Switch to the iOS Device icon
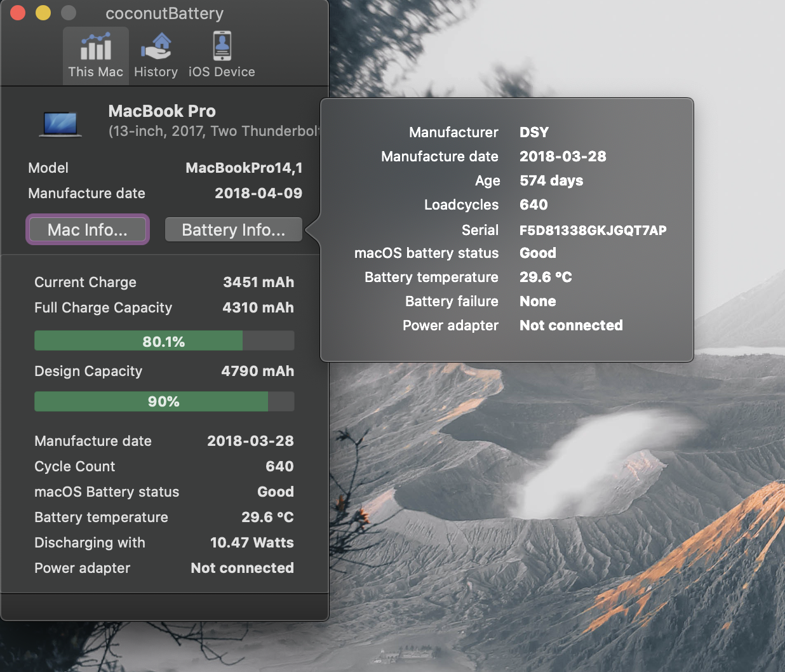Viewport: 785px width, 672px height. coord(222,55)
